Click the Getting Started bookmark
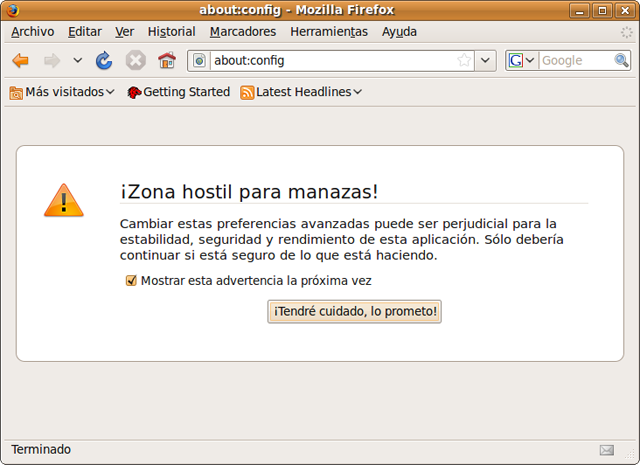The image size is (640, 465). (178, 92)
